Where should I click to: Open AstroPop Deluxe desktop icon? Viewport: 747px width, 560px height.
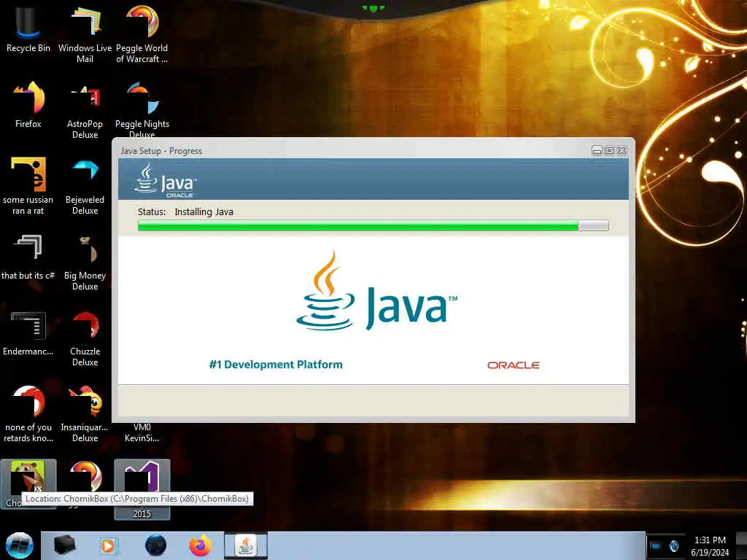(x=85, y=111)
